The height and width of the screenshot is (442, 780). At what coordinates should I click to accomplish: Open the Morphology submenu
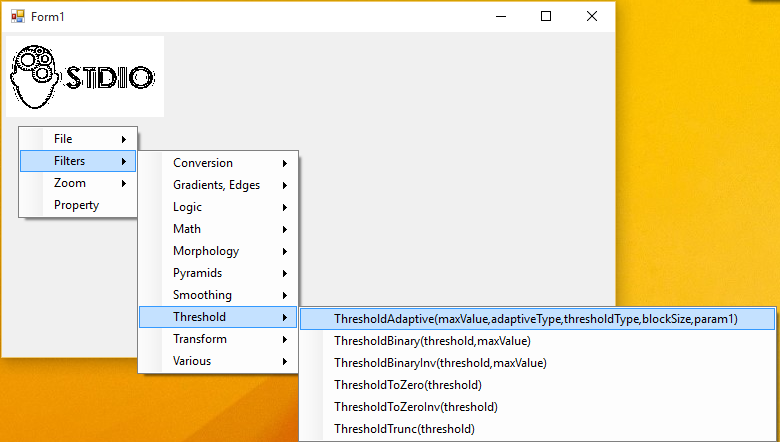218,251
